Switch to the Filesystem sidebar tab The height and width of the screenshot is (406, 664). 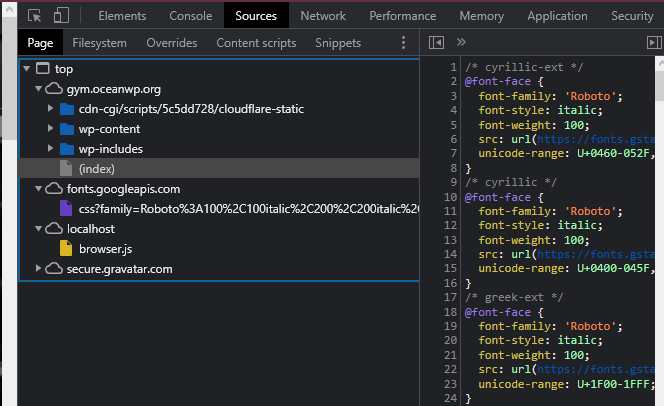point(99,43)
